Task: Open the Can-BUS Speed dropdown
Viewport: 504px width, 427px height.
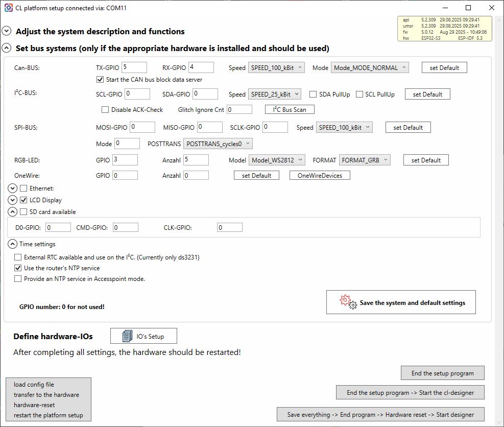Action: (x=276, y=67)
